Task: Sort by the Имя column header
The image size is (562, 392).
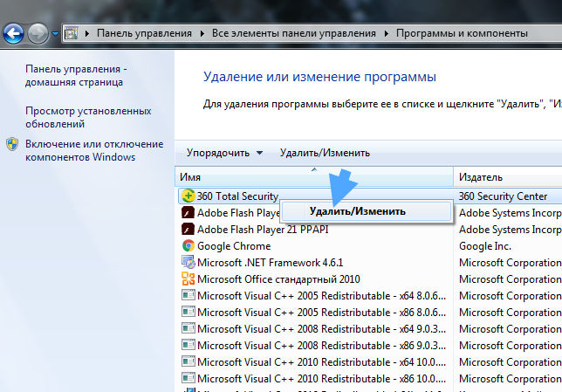Action: 314,177
